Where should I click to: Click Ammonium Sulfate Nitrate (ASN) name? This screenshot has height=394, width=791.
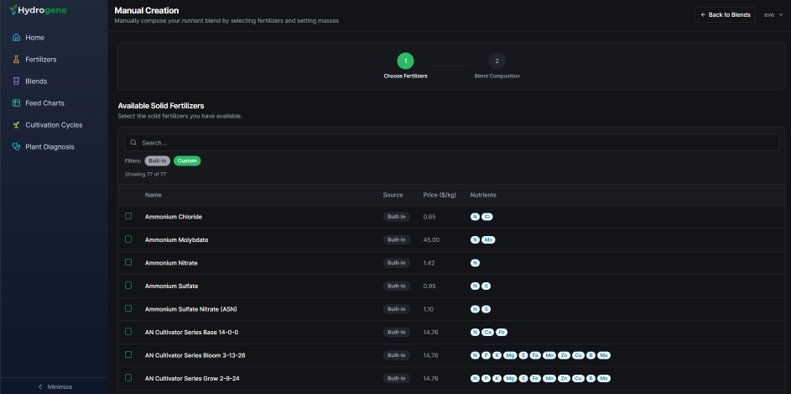pyautogui.click(x=191, y=309)
